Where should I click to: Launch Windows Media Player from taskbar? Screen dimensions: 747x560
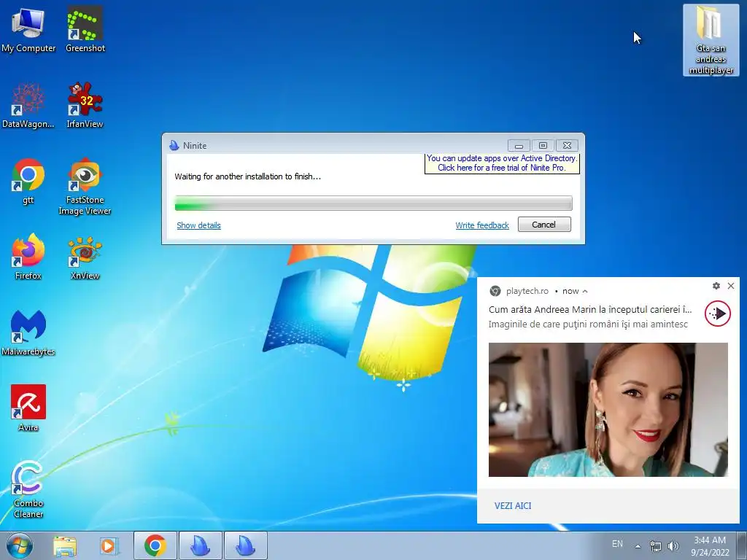(x=109, y=546)
